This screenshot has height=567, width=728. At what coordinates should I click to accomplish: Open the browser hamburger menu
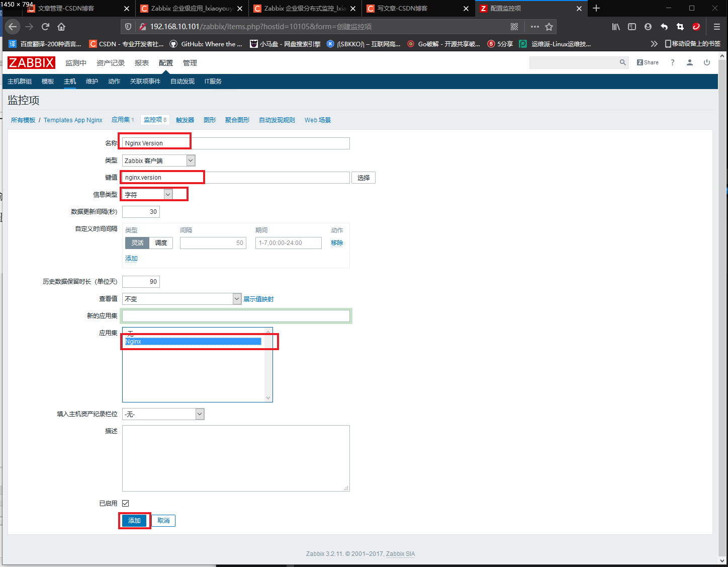coord(717,27)
